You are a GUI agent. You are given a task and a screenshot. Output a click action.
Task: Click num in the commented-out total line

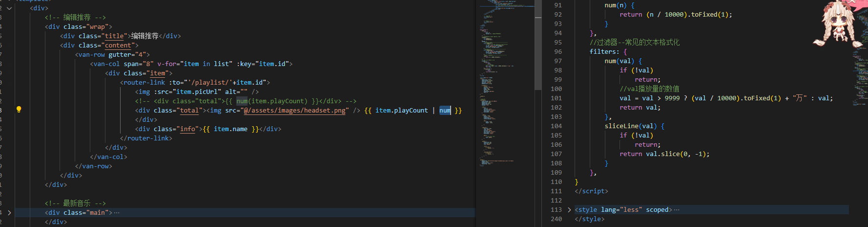[x=242, y=101]
